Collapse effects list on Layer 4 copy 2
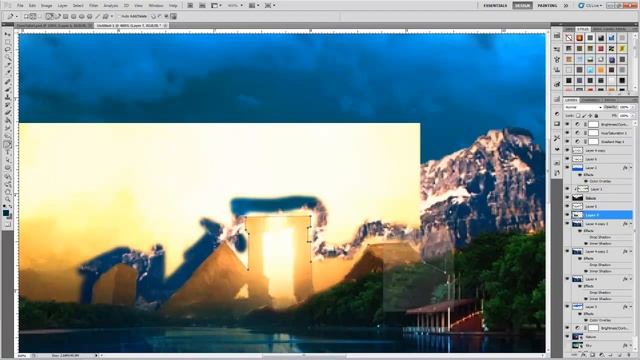640x360 pixels. tap(631, 251)
